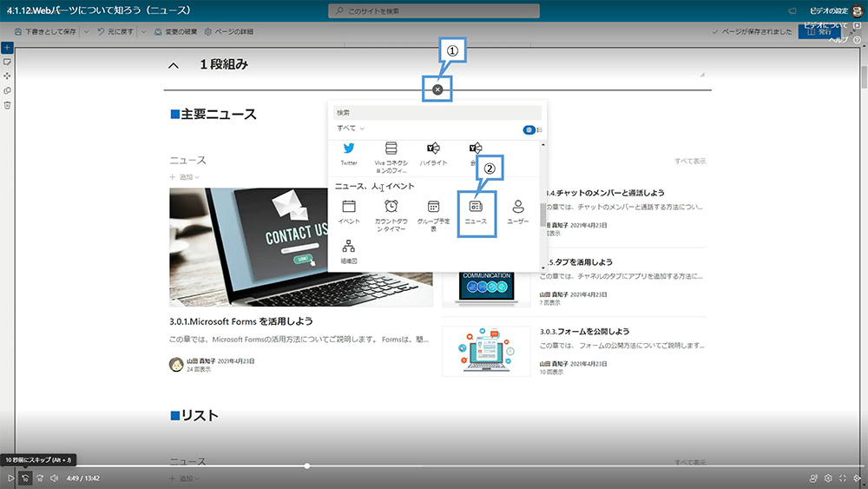
Task: Click すべて表示 link in main news
Action: (690, 162)
